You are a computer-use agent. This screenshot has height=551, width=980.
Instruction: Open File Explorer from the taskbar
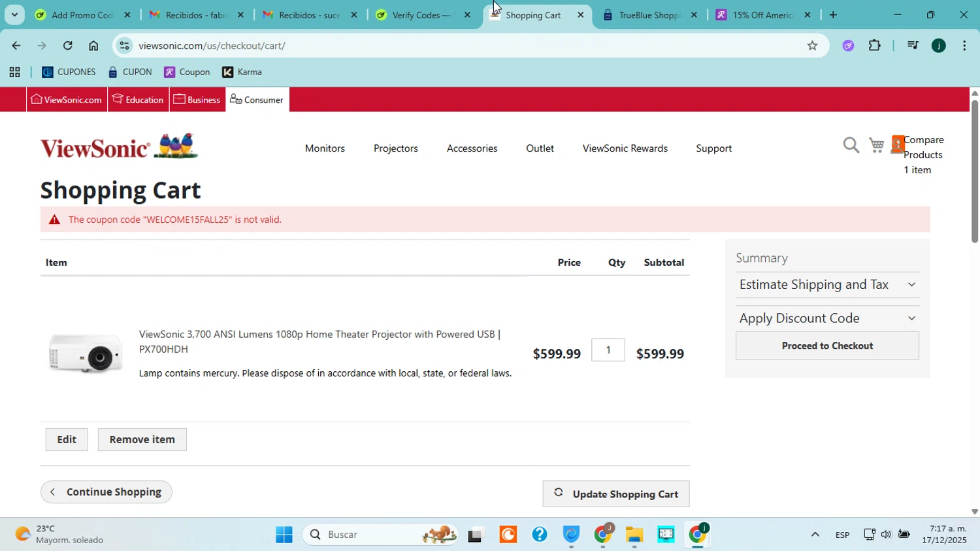pos(634,535)
